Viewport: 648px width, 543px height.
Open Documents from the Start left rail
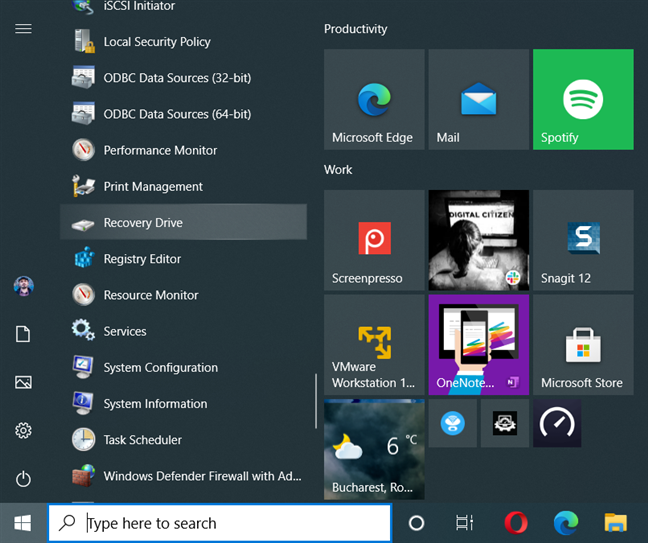point(23,334)
